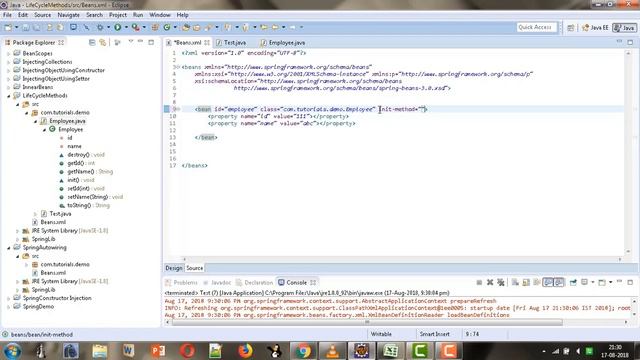
Task: Click Remove All Terminated Launches icon
Action: coord(501,282)
